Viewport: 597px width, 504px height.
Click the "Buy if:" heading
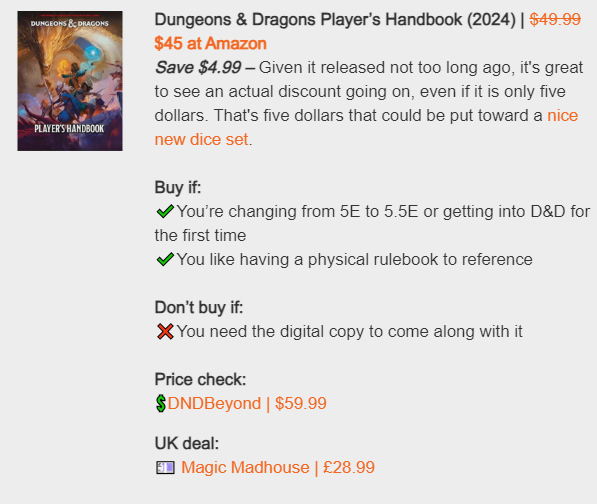tap(178, 187)
